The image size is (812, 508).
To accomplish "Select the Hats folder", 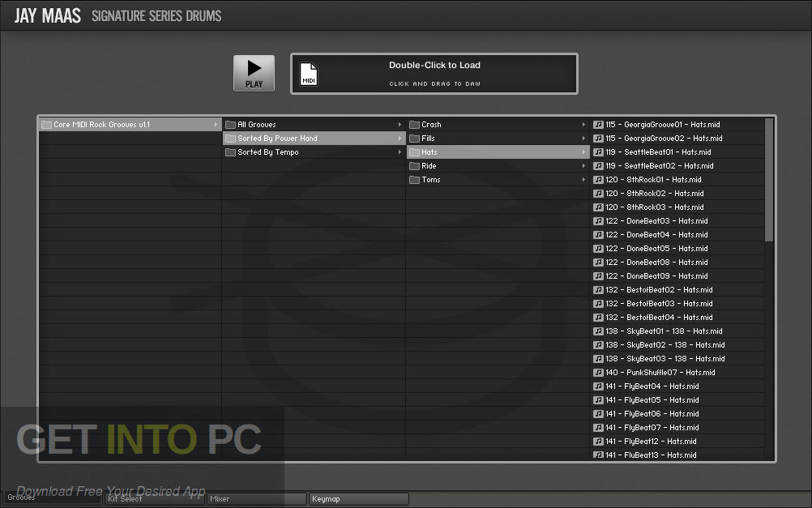I will [498, 152].
